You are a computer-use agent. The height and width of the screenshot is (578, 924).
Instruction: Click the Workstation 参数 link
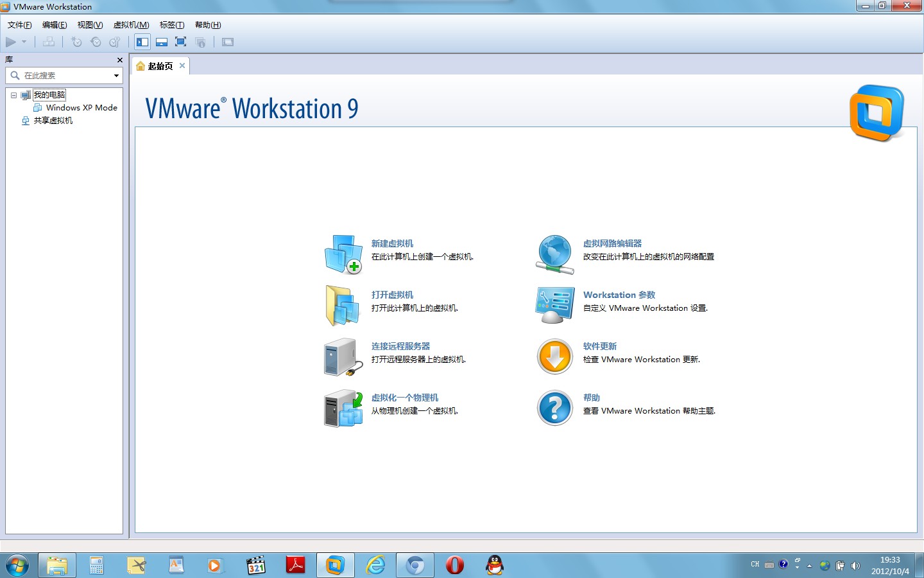click(x=619, y=295)
